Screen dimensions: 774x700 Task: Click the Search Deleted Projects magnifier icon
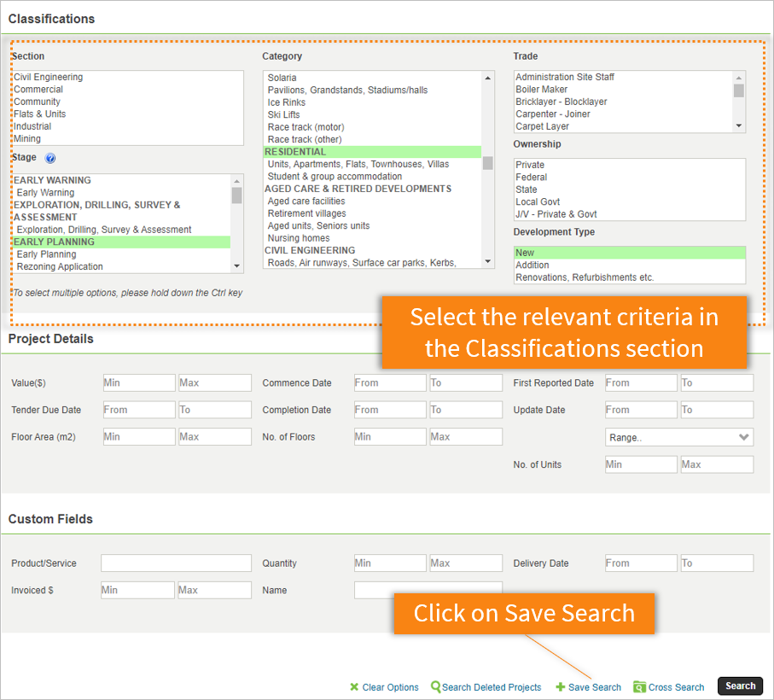pyautogui.click(x=435, y=686)
